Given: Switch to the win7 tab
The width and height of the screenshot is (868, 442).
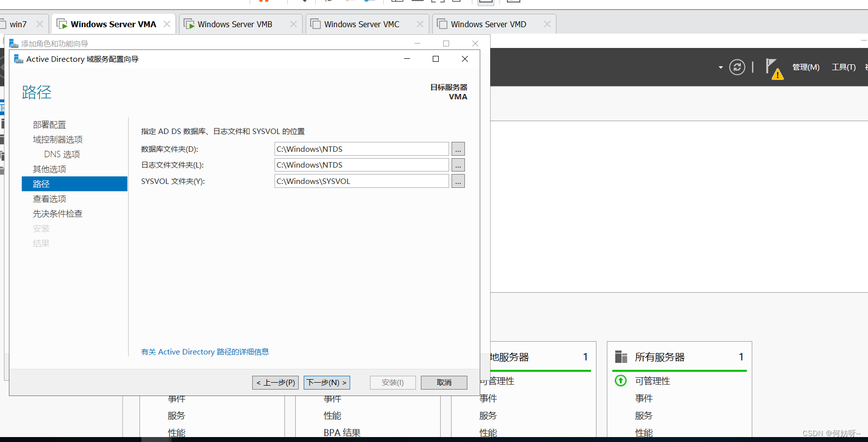Looking at the screenshot, I should point(18,24).
